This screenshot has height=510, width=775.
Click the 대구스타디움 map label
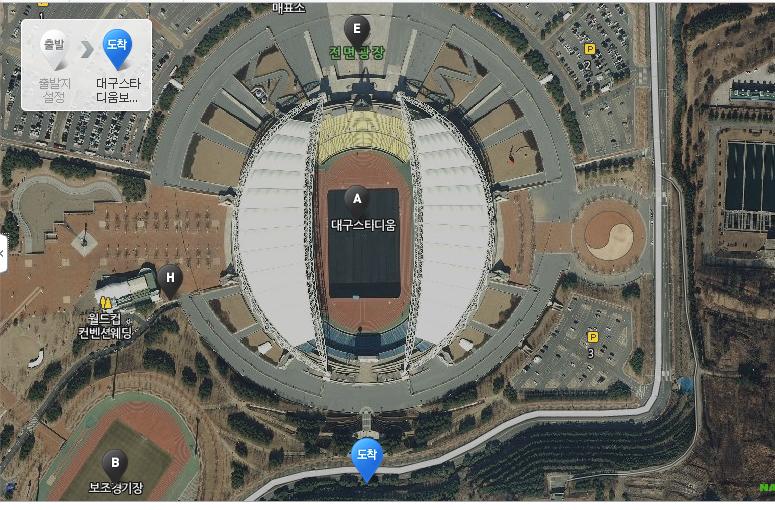tap(363, 225)
